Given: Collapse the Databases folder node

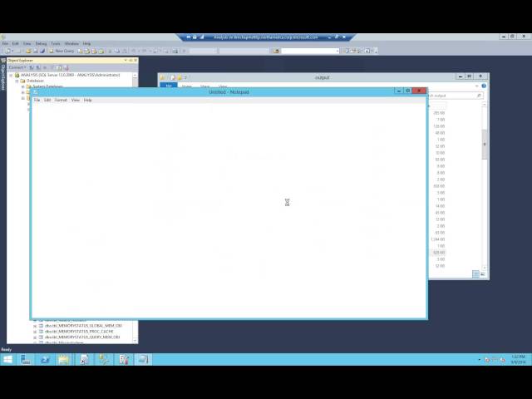Looking at the screenshot, I should pos(17,81).
